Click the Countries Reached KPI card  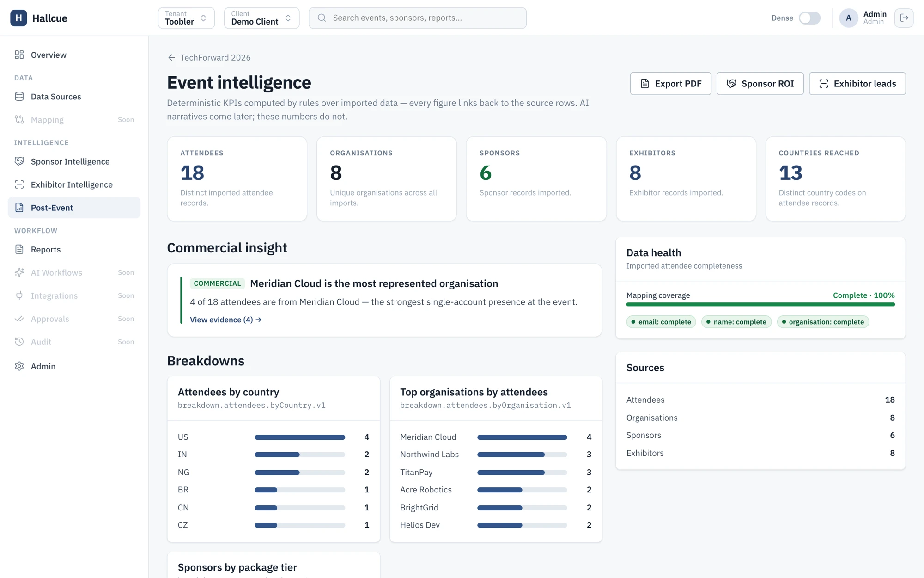(x=835, y=178)
